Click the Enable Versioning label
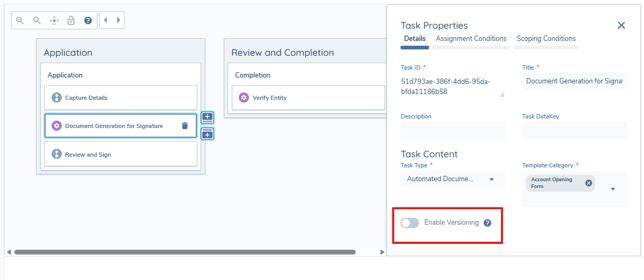644x280 pixels. click(451, 223)
